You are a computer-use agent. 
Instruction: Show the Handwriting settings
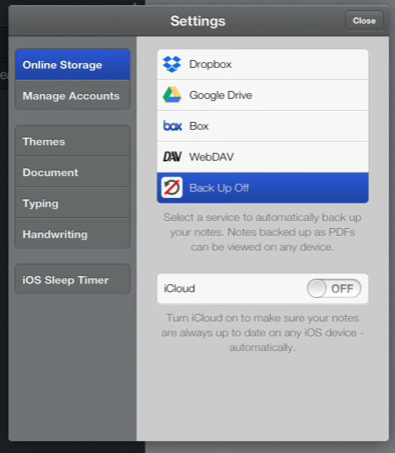pyautogui.click(x=73, y=234)
